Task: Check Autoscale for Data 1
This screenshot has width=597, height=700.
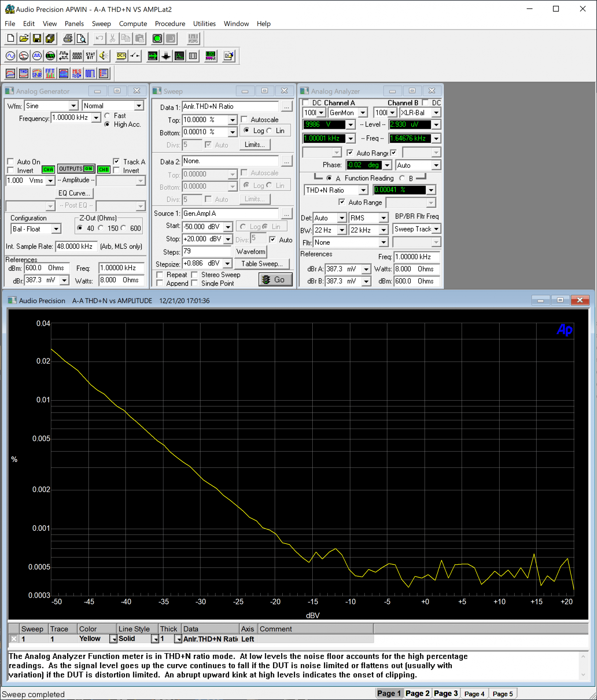Action: point(244,120)
